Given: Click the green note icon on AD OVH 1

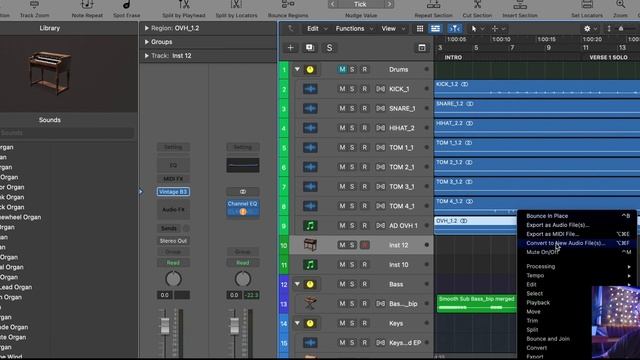Looking at the screenshot, I should pyautogui.click(x=310, y=225).
